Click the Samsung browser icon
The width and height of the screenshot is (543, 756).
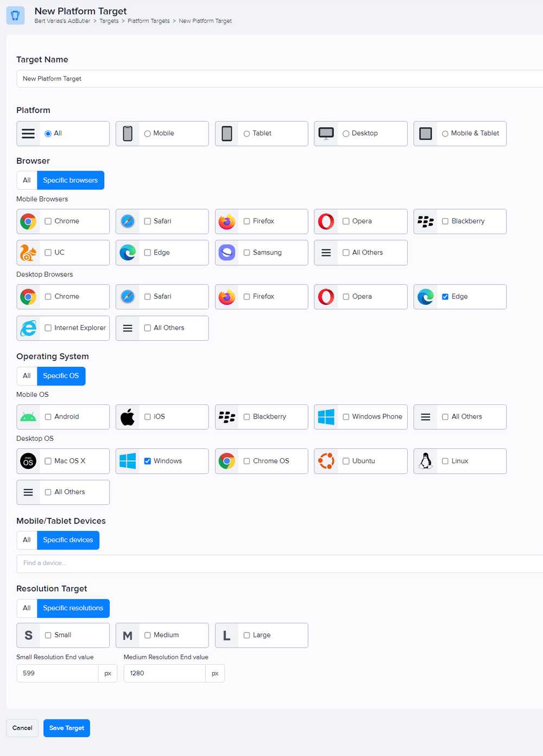[x=227, y=253]
